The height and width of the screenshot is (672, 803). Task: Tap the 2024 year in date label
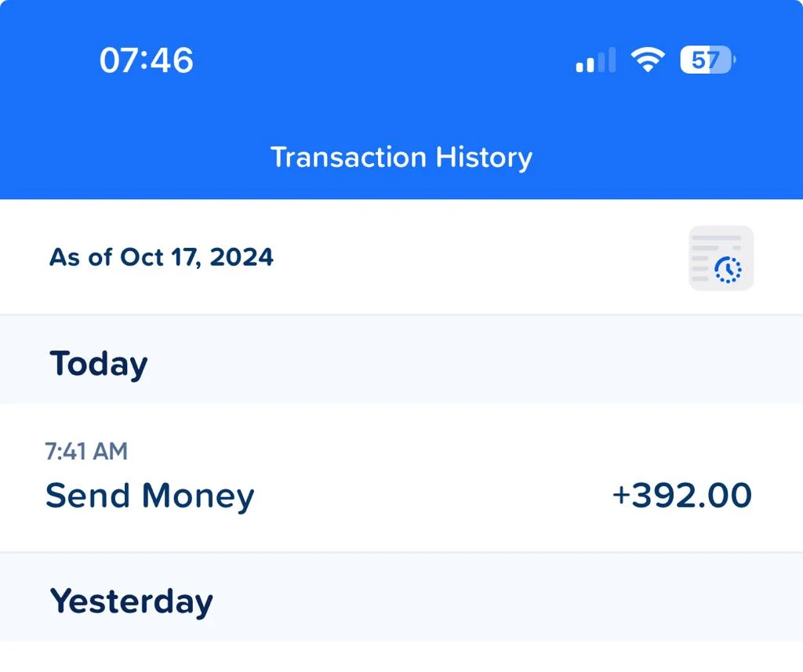242,257
